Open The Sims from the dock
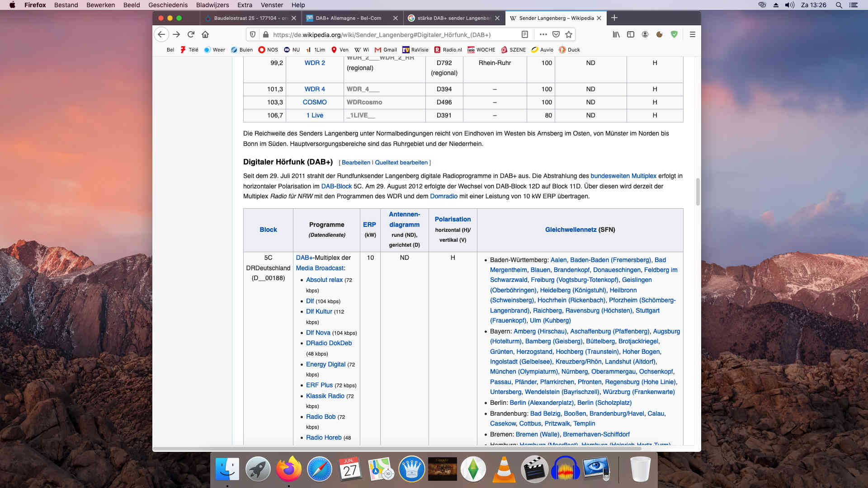868x488 pixels. [x=473, y=469]
